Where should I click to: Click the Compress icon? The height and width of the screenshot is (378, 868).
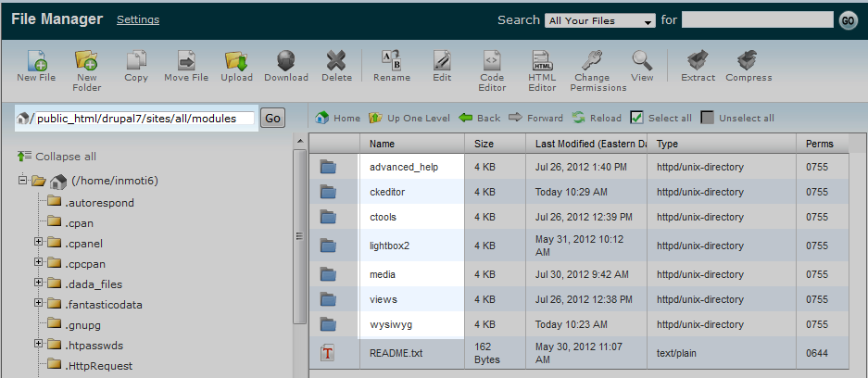(748, 61)
